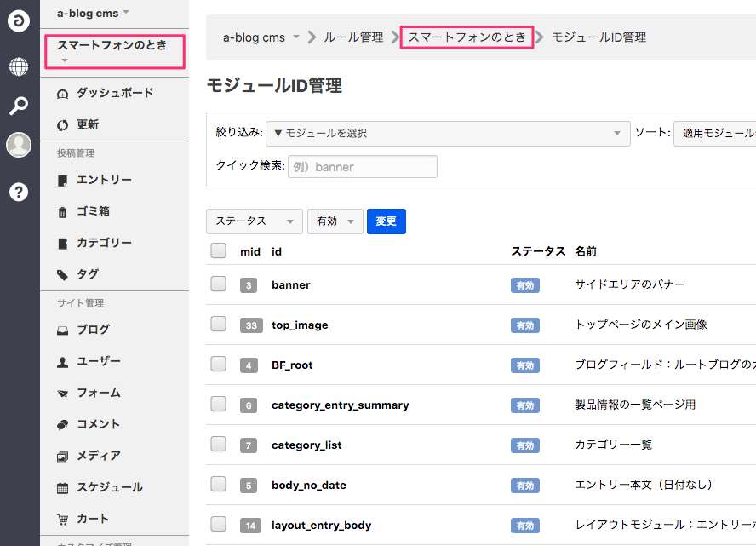Click the ルール管理 breadcrumb link
The image size is (756, 546).
tap(353, 37)
